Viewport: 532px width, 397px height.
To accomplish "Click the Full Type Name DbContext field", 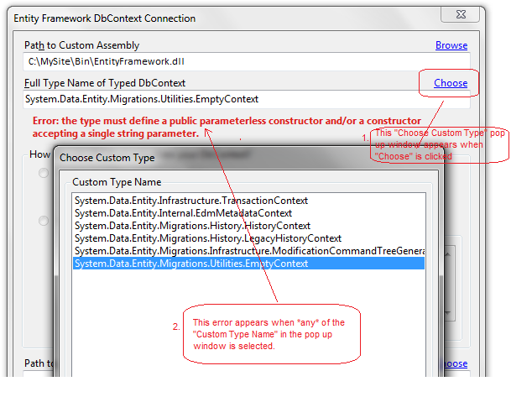I will 247,99.
